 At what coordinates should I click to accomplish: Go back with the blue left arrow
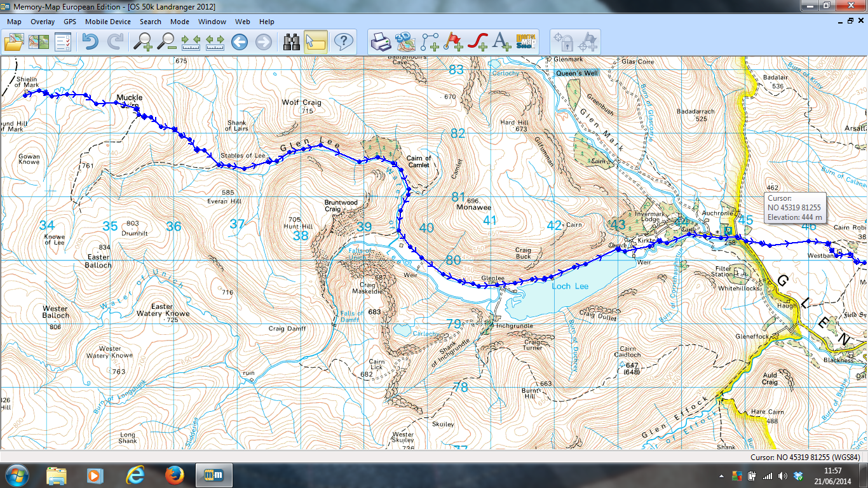point(240,42)
